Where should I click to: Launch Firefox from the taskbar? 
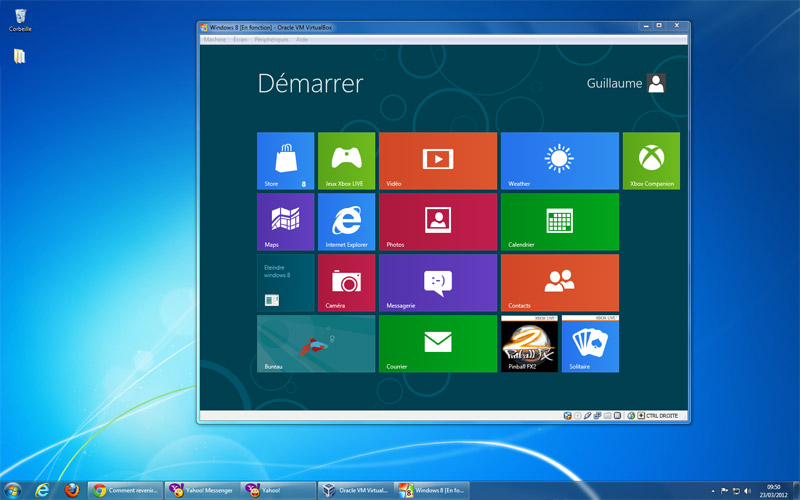72,490
